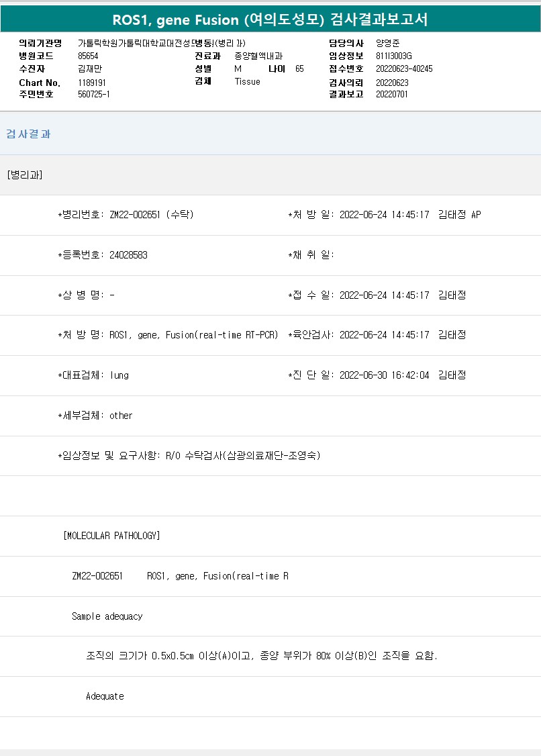541x756 pixels.
Task: Click the 검사결과 section heading
Action: click(28, 134)
